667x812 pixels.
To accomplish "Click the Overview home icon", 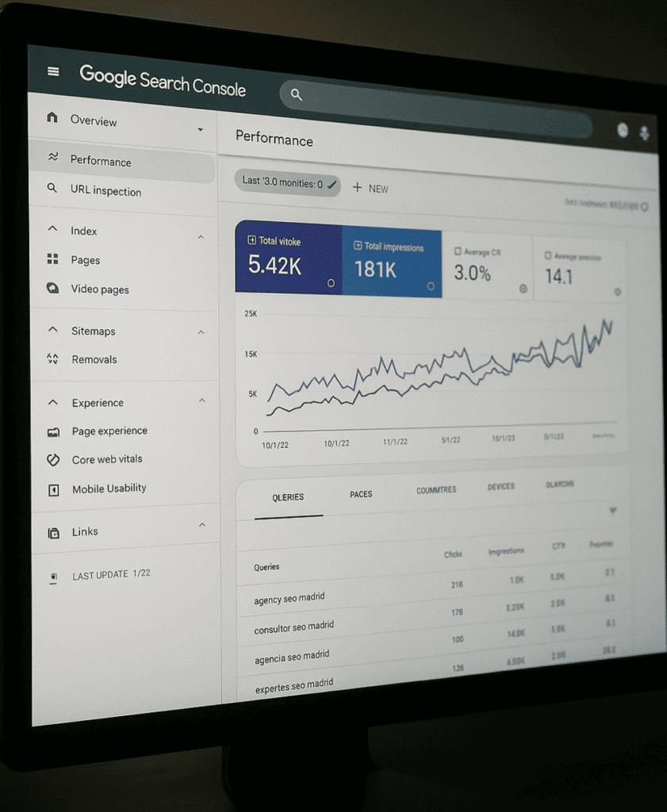I will 52,118.
